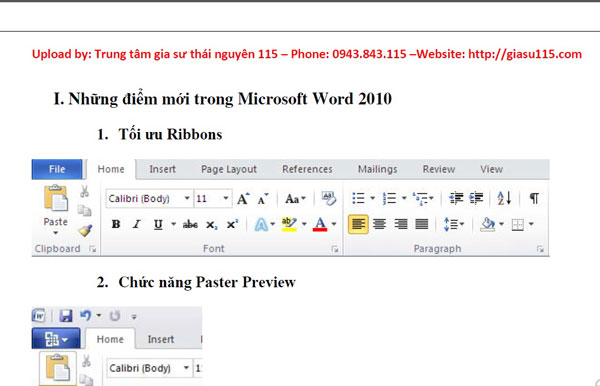Image resolution: width=600 pixels, height=386 pixels.
Task: Click the Multilevel List icon
Action: click(x=420, y=199)
